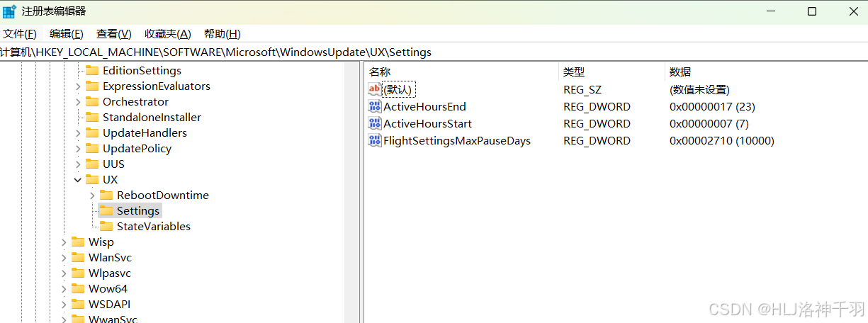Click the ActiveHoursEnd DWORD icon
The image size is (868, 323).
coord(375,106)
